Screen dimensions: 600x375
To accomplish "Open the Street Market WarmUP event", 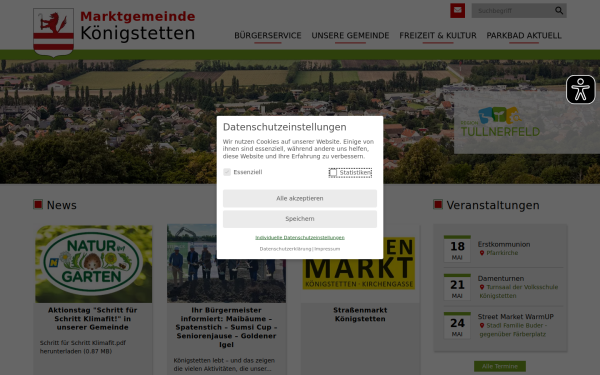I will 515,317.
